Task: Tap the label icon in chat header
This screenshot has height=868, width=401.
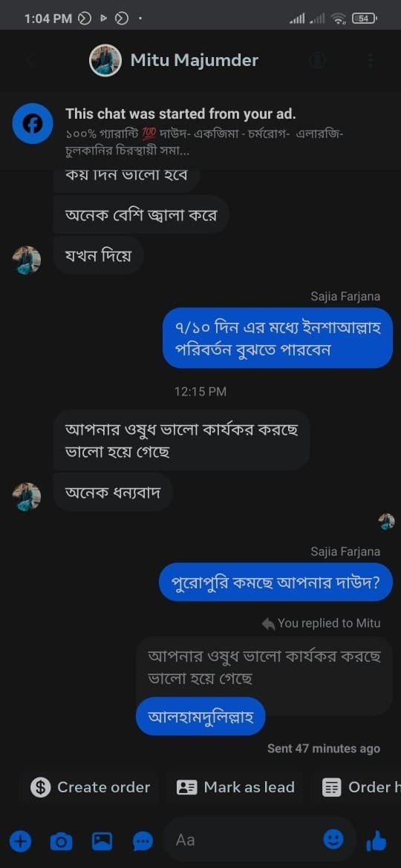Action: (x=317, y=60)
